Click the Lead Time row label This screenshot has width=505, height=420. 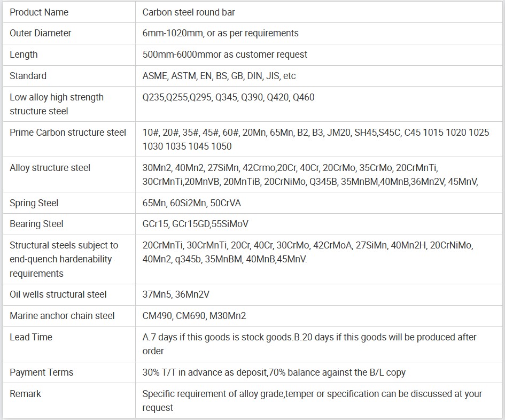click(31, 337)
